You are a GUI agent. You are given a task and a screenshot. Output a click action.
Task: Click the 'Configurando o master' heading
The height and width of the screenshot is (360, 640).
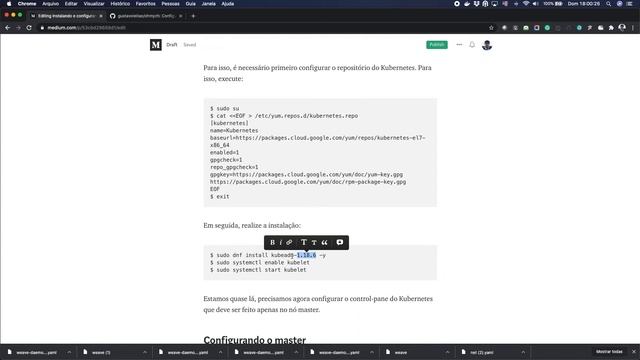point(255,340)
